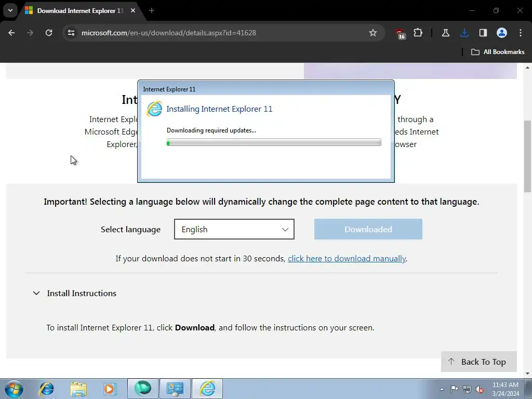The height and width of the screenshot is (399, 532).
Task: Open the clock showing 11:43 AM
Action: click(506, 389)
